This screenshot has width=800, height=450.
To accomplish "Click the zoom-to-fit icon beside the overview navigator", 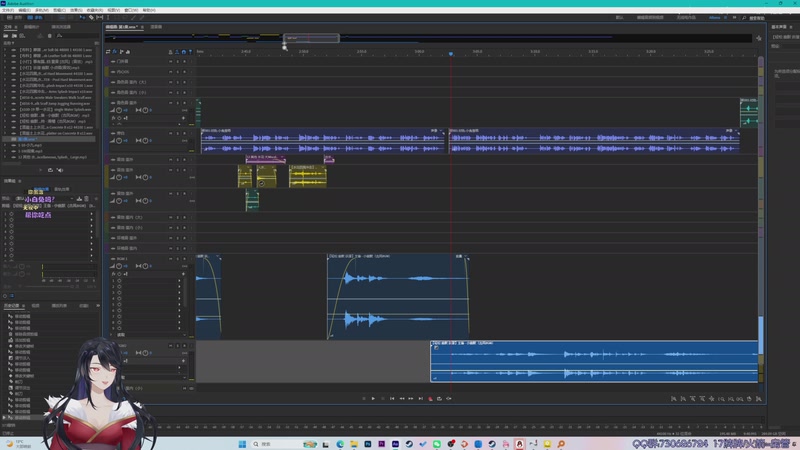I will tap(759, 38).
